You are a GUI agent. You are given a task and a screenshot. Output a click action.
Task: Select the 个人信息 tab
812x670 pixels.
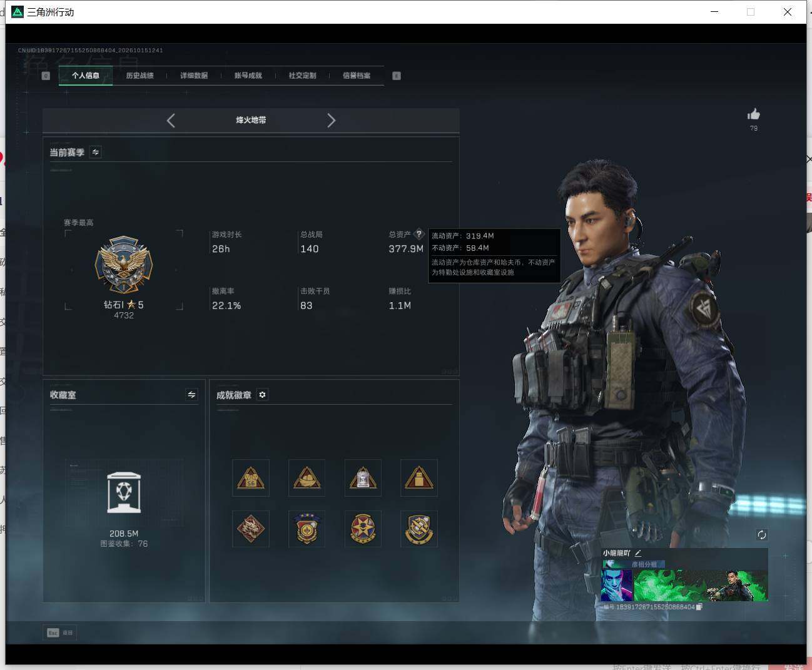tap(86, 76)
